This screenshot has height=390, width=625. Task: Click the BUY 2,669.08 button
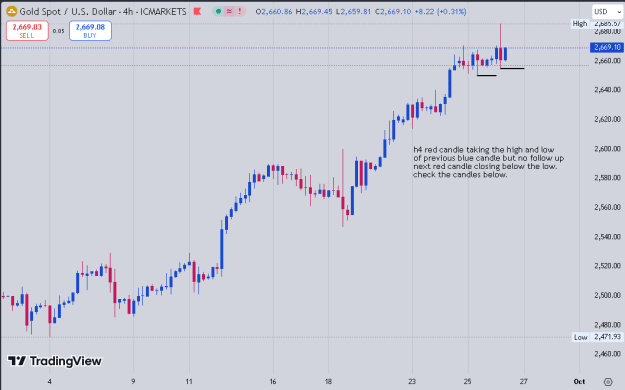point(90,31)
